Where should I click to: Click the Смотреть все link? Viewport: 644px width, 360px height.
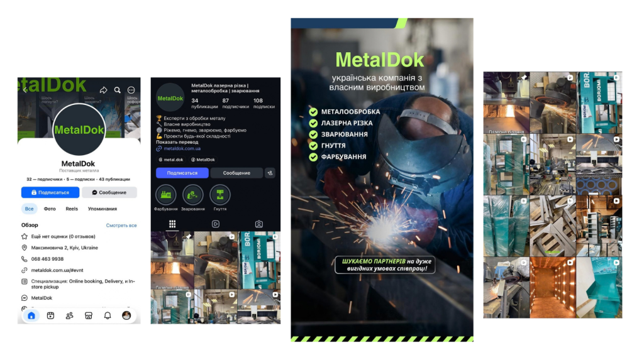[121, 226]
